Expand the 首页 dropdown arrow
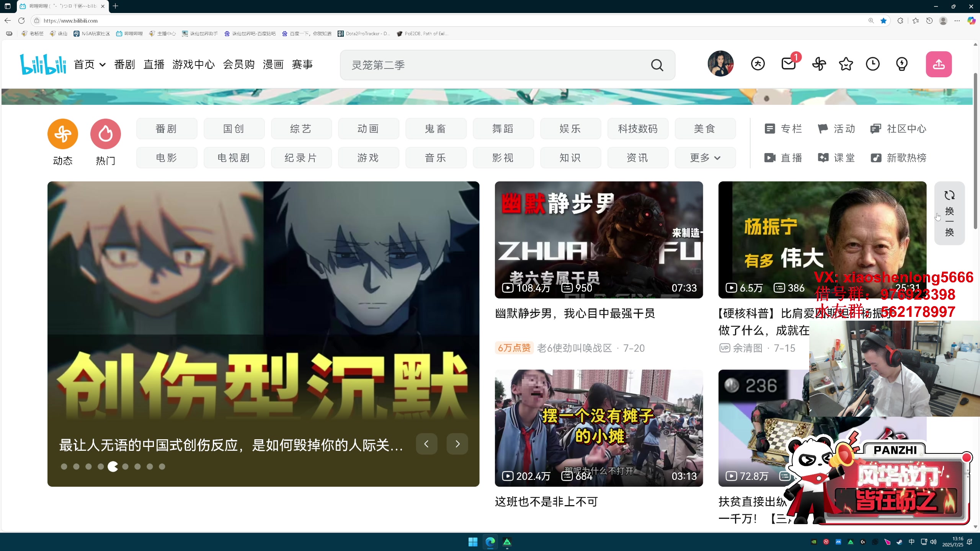 [x=102, y=65]
